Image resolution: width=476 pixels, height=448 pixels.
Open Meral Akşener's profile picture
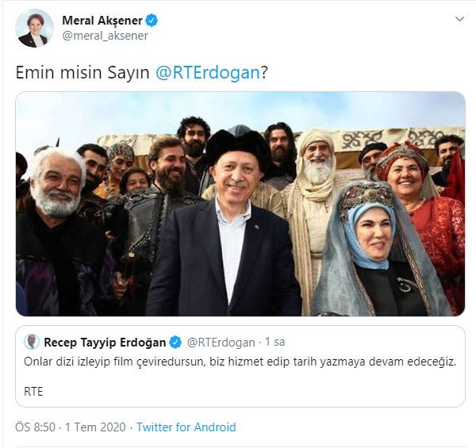[34, 29]
